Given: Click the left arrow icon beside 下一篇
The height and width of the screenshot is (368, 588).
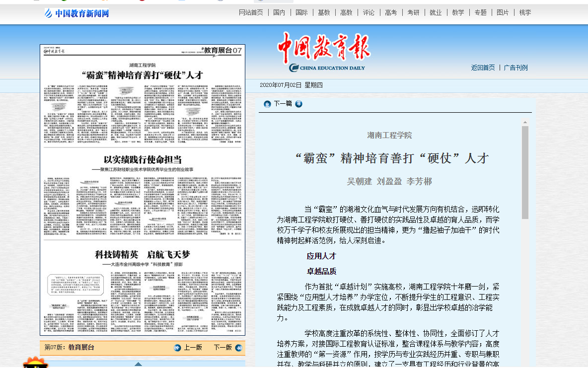Looking at the screenshot, I should (267, 104).
